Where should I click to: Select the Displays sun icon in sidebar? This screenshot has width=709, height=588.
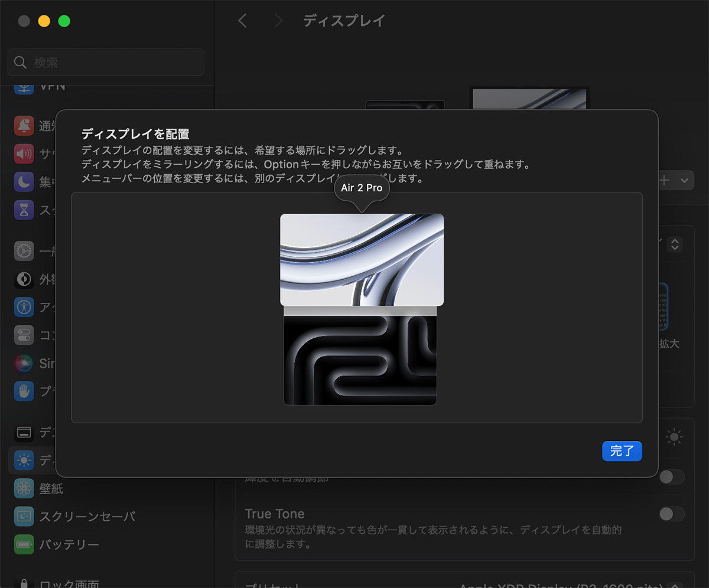pyautogui.click(x=24, y=460)
